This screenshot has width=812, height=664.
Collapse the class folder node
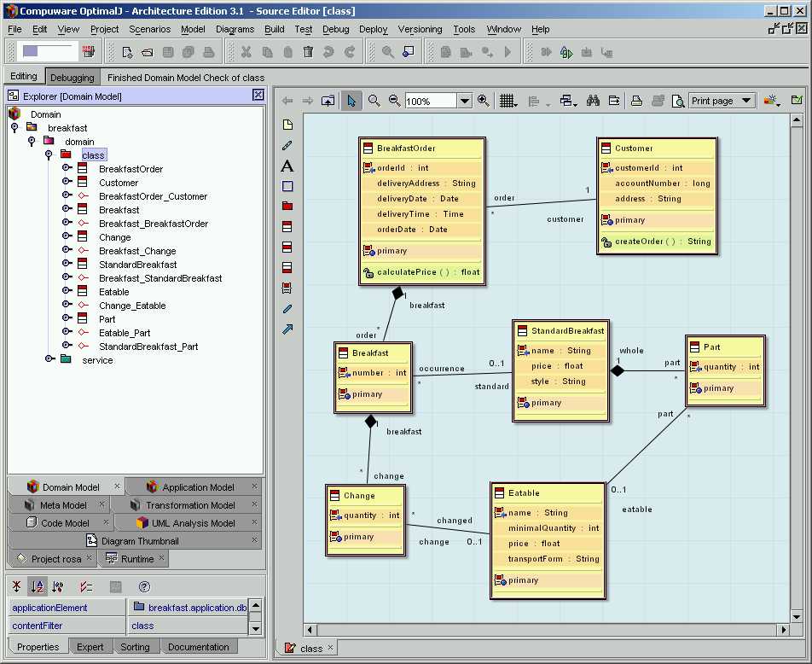[49, 154]
